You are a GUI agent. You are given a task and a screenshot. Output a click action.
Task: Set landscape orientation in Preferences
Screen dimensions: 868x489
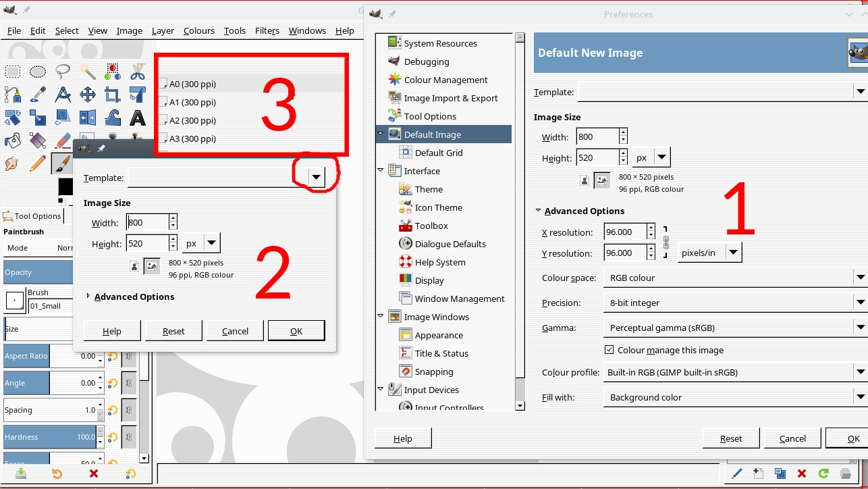pos(602,180)
